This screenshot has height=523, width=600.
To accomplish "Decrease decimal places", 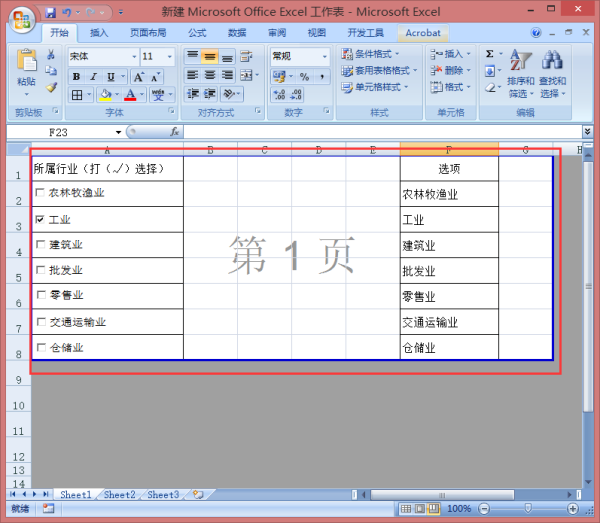I will [x=296, y=94].
